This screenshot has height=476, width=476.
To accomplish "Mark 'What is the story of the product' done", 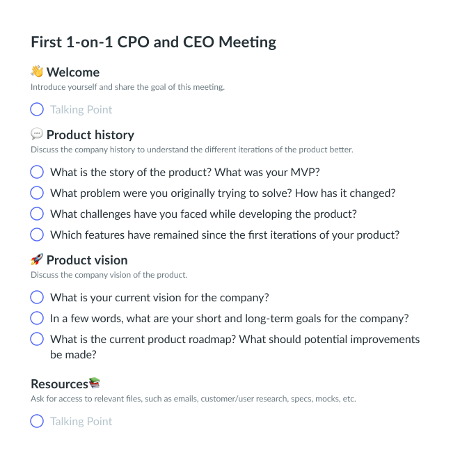I will (37, 172).
